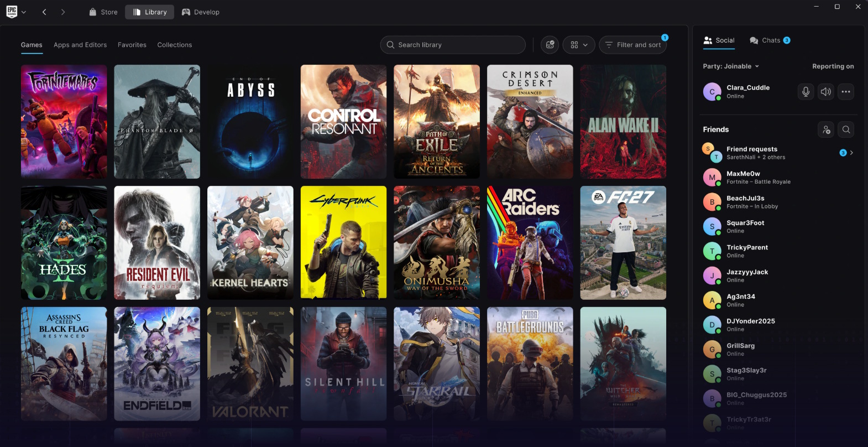Open Fortnitemares game tile

(x=64, y=122)
